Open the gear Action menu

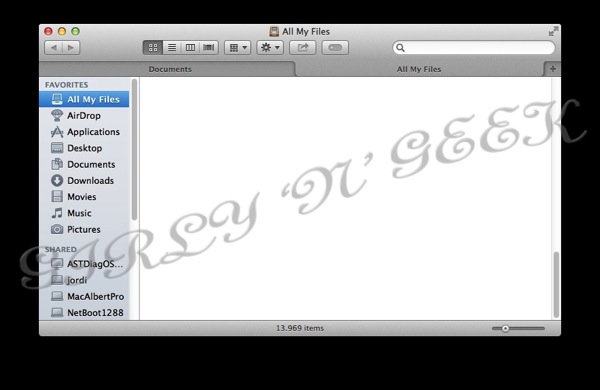(270, 47)
